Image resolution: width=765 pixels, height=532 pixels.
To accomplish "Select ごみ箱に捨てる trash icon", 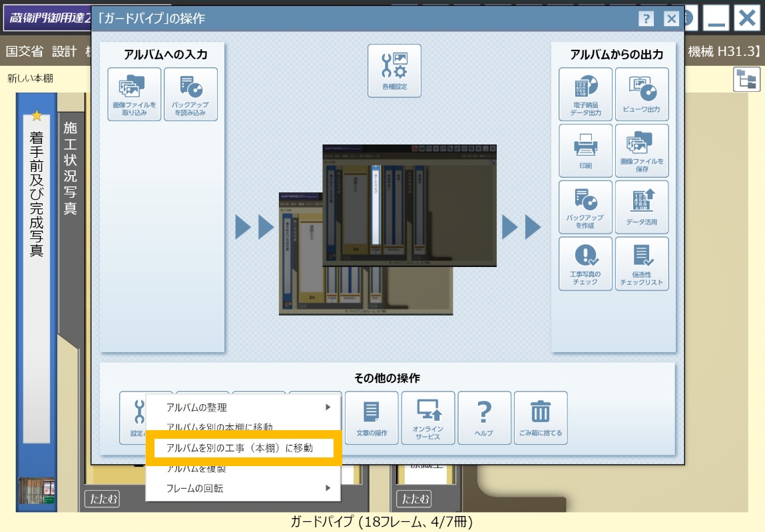I will (x=541, y=417).
